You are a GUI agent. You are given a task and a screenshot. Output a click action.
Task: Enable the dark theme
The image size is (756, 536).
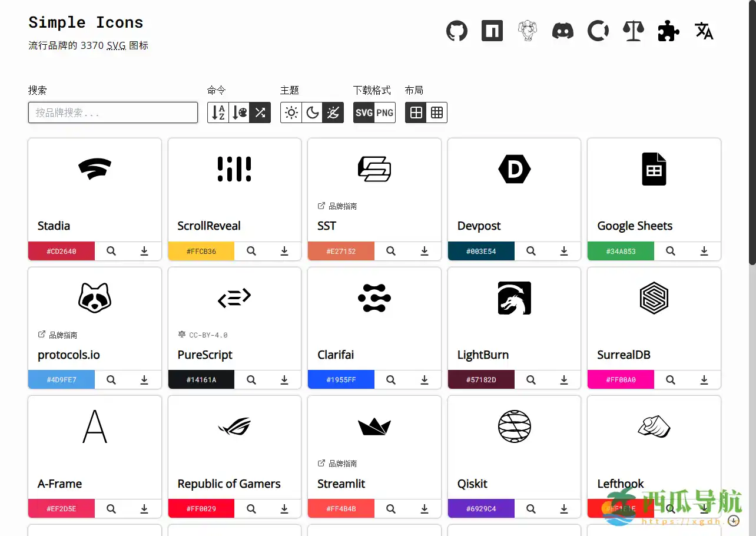[312, 113]
